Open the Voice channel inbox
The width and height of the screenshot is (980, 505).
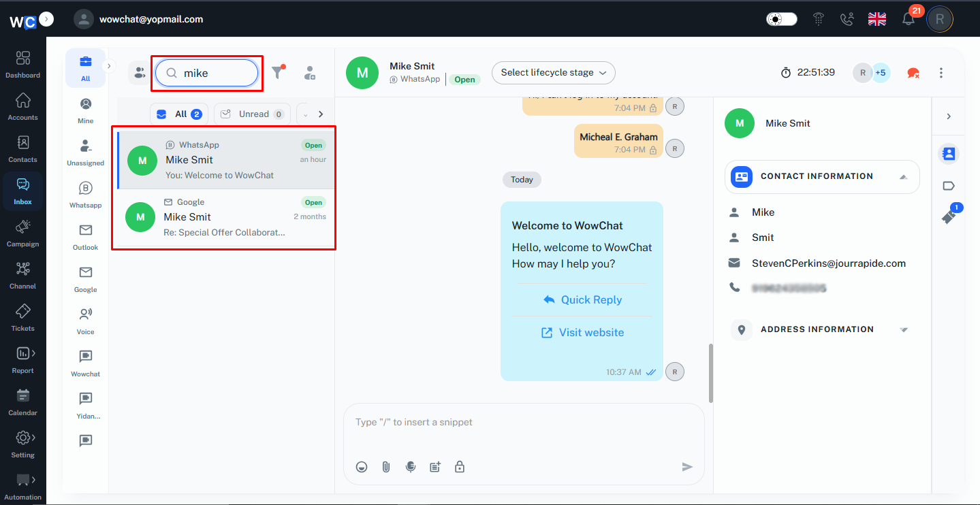tap(86, 322)
